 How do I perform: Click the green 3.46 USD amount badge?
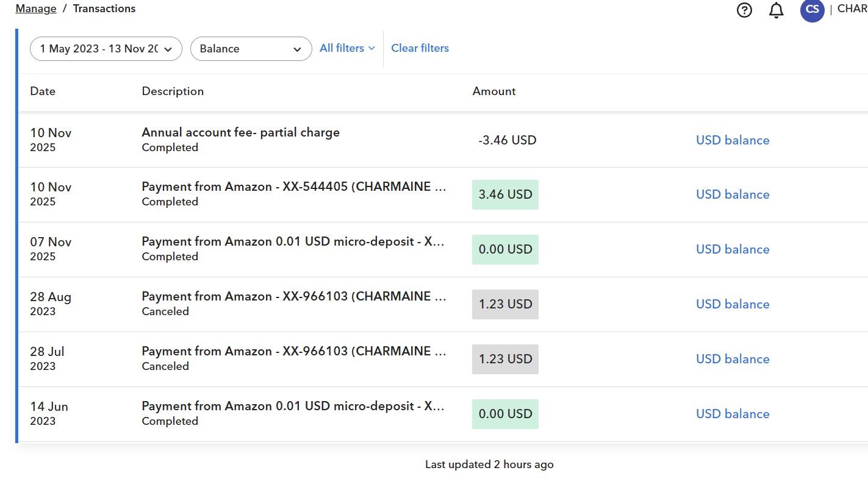click(x=505, y=194)
